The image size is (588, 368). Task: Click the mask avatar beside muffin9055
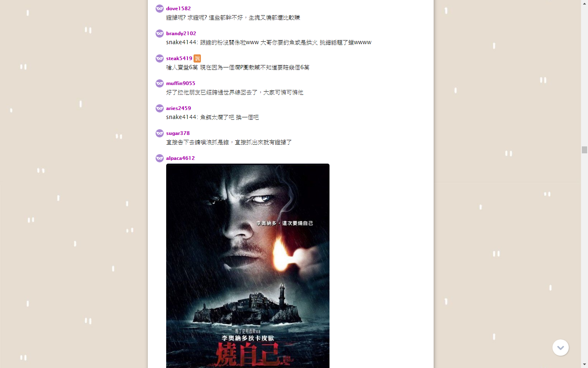point(160,83)
